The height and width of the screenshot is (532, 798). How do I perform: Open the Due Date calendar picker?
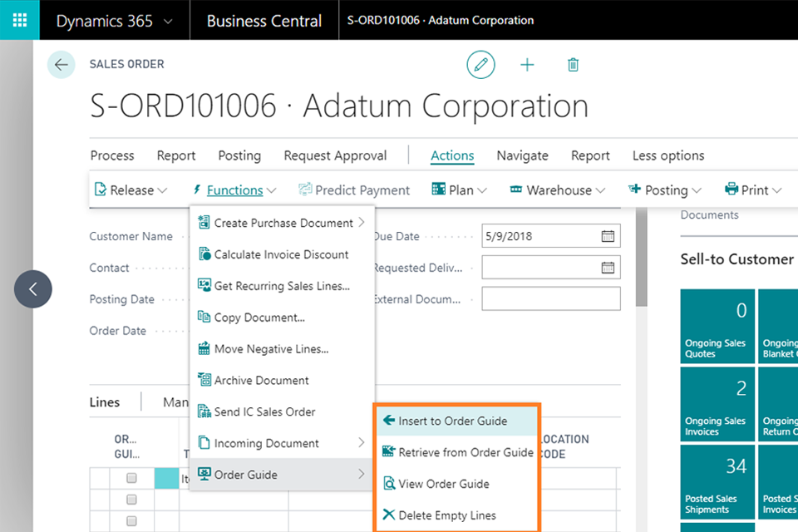(608, 236)
